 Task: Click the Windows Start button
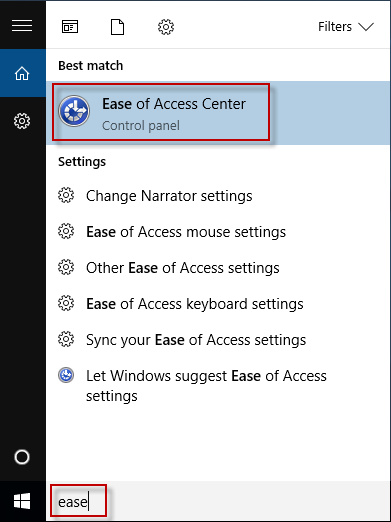click(22, 501)
